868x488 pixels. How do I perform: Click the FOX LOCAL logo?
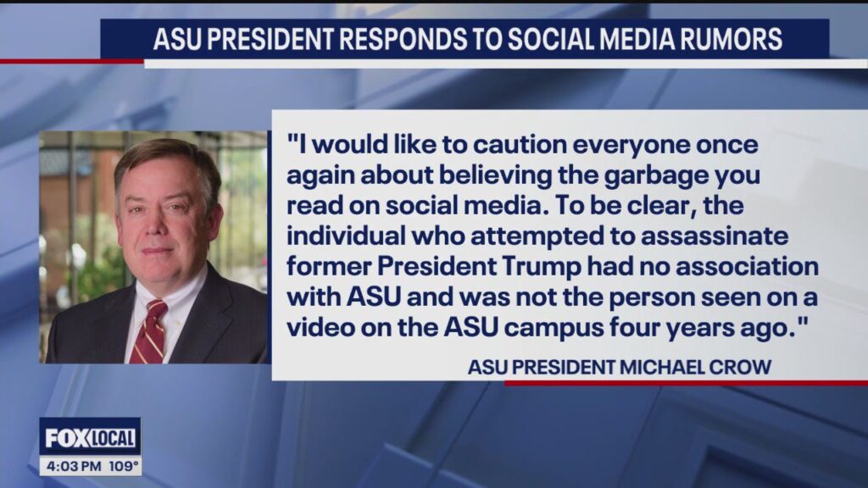(90, 437)
